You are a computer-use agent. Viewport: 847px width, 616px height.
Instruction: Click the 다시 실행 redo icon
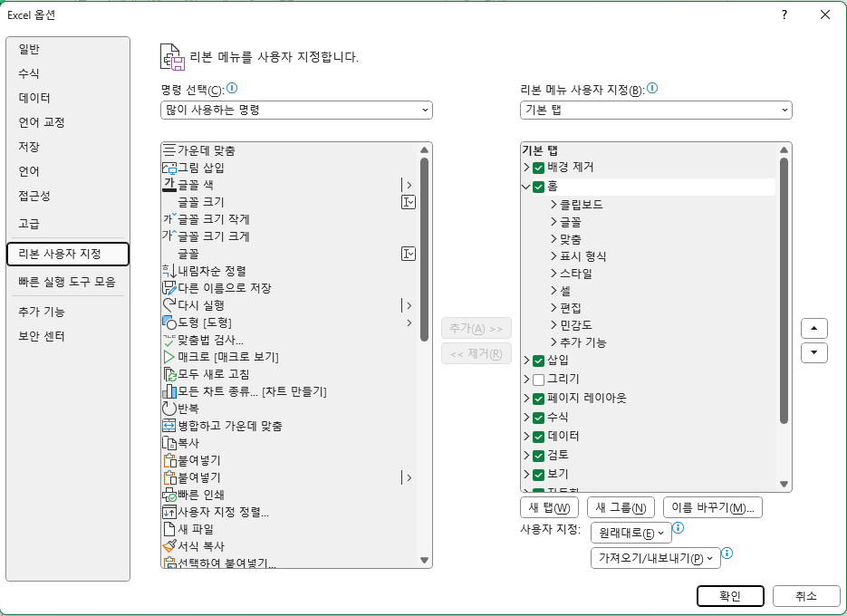[169, 305]
